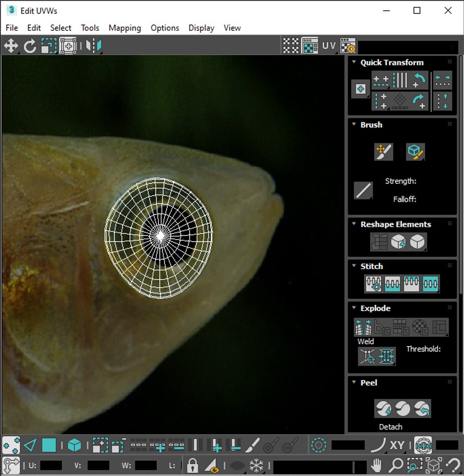Click Stitch To Average icon
Image resolution: width=464 pixels, height=476 pixels.
(x=392, y=284)
